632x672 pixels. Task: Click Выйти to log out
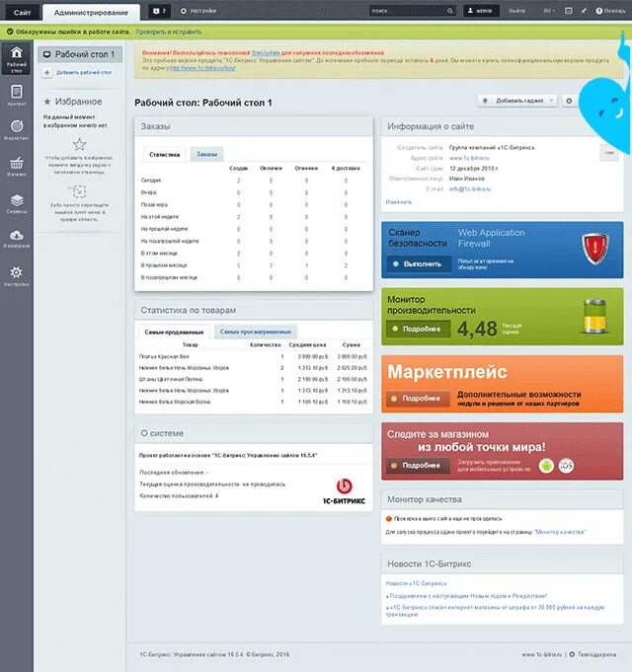click(517, 11)
